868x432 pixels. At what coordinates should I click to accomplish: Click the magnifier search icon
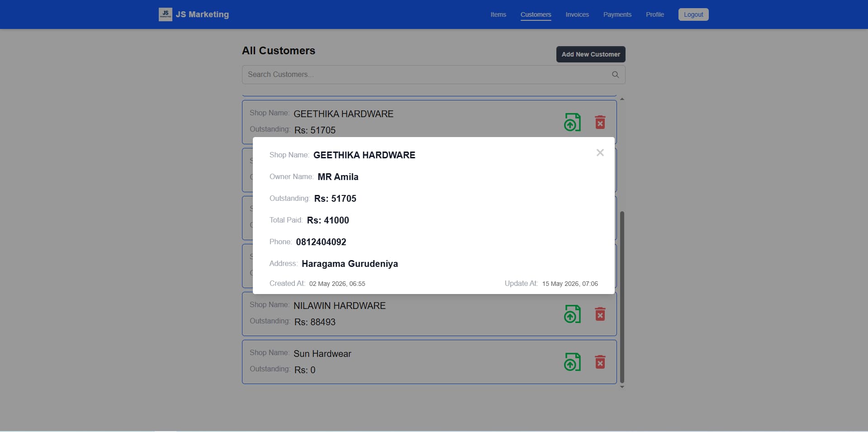(615, 75)
